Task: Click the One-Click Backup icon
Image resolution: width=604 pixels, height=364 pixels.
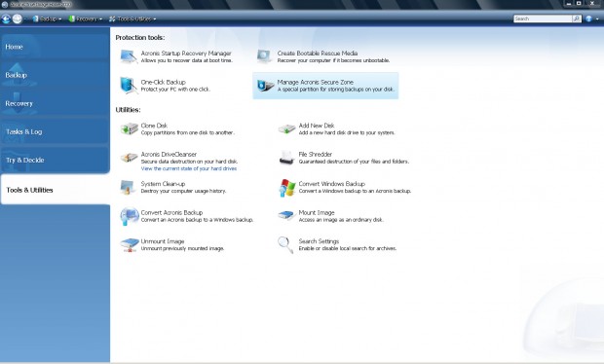Action: coord(129,86)
